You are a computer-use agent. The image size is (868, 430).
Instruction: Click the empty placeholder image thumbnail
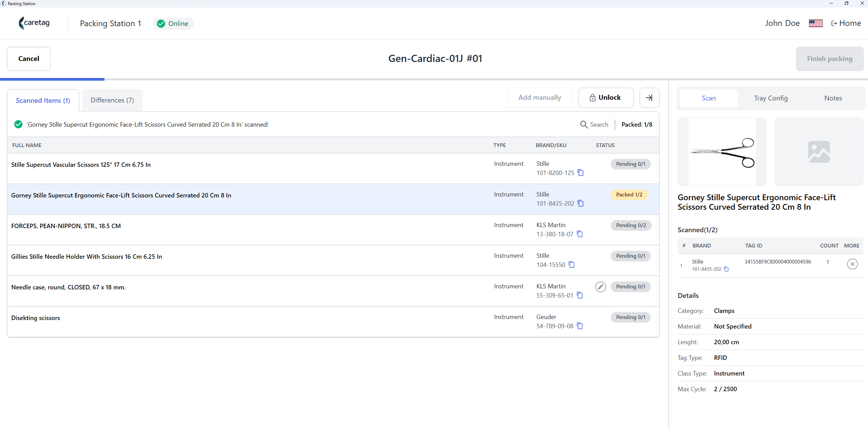[819, 152]
